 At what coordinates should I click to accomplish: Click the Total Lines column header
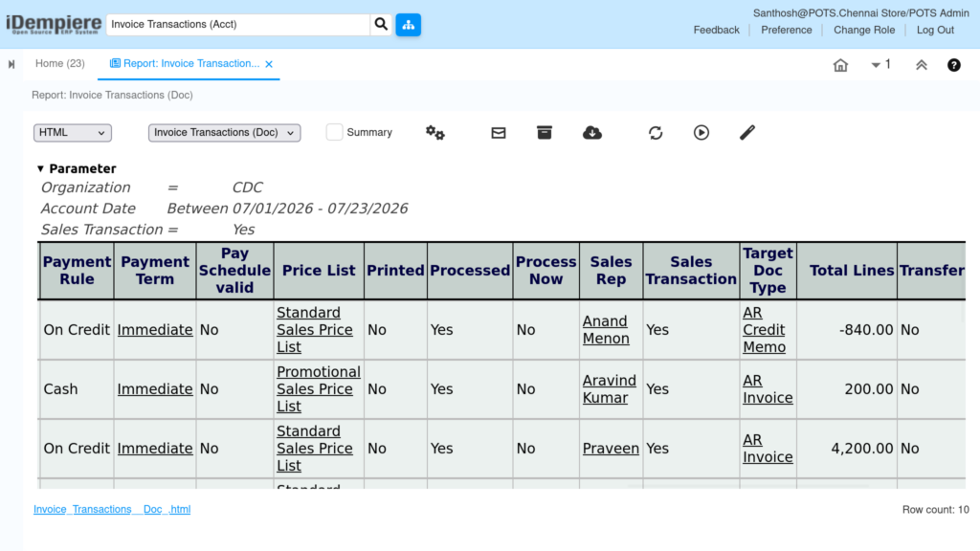point(848,271)
